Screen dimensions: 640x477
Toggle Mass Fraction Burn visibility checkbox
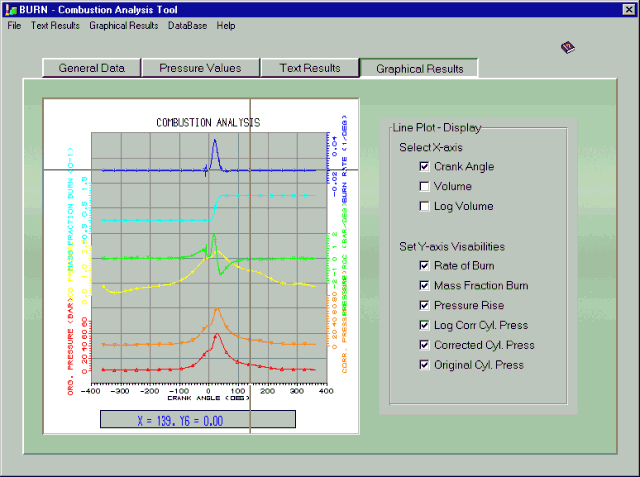coord(424,286)
